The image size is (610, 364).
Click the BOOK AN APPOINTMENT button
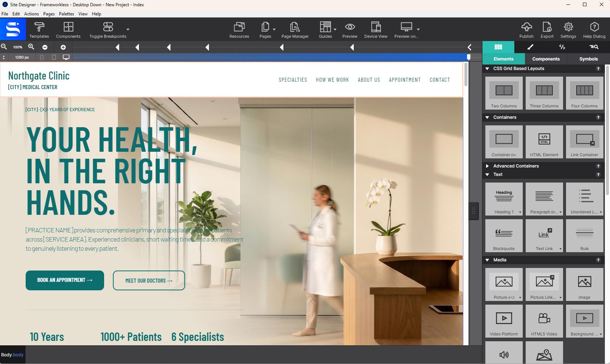(x=65, y=280)
